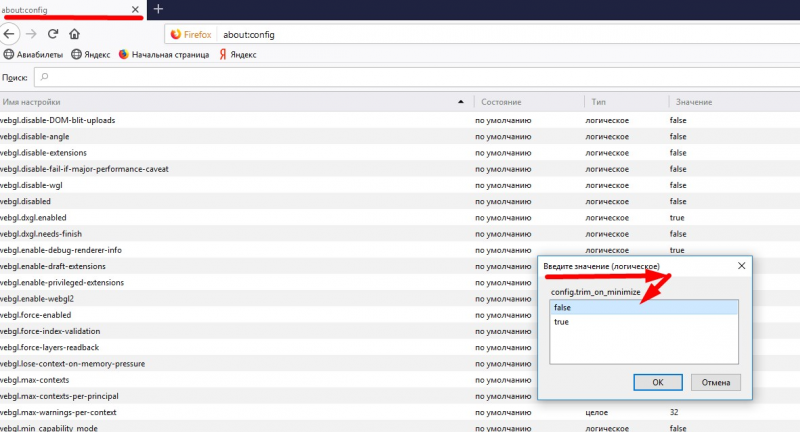Go back using the back arrow

tap(9, 34)
